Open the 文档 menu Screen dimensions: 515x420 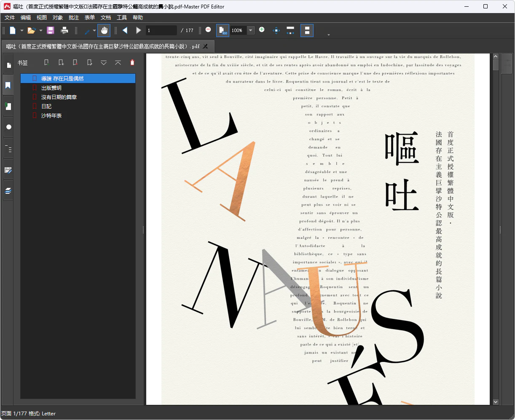click(106, 18)
